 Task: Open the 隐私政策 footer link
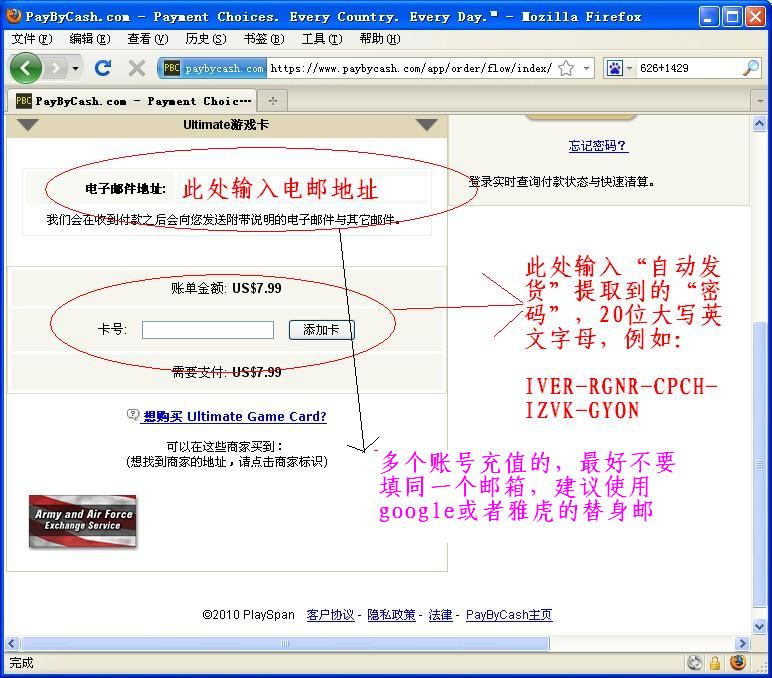391,615
